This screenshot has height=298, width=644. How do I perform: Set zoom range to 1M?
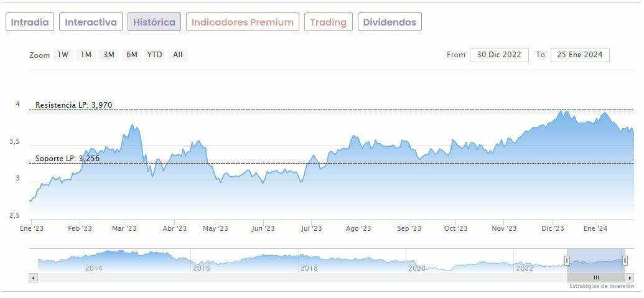click(86, 55)
